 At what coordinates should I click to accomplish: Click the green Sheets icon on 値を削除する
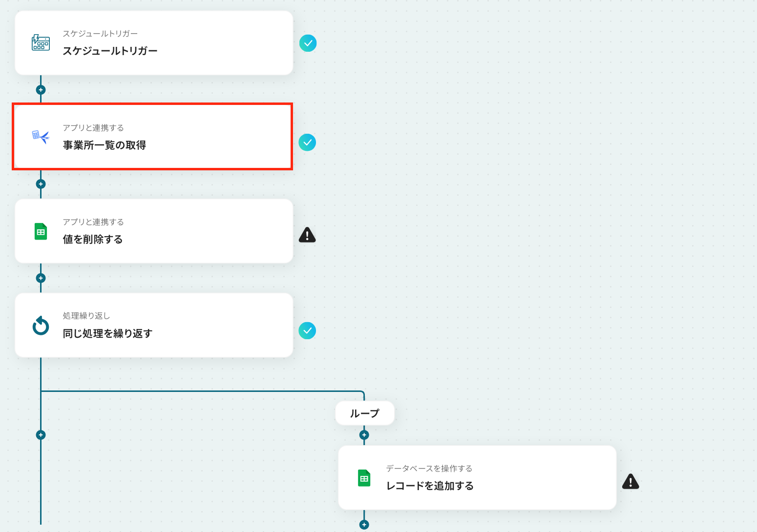41,231
